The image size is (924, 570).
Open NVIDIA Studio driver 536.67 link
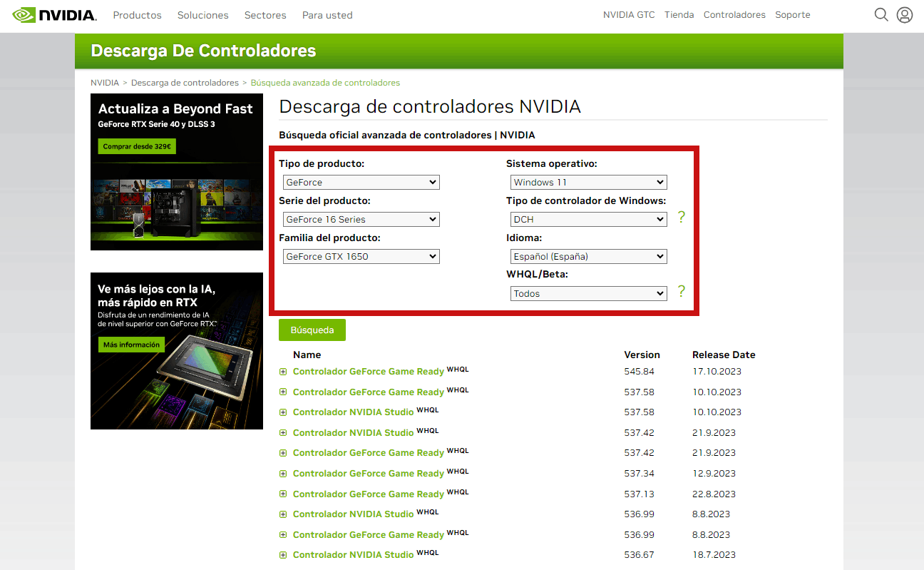point(354,555)
